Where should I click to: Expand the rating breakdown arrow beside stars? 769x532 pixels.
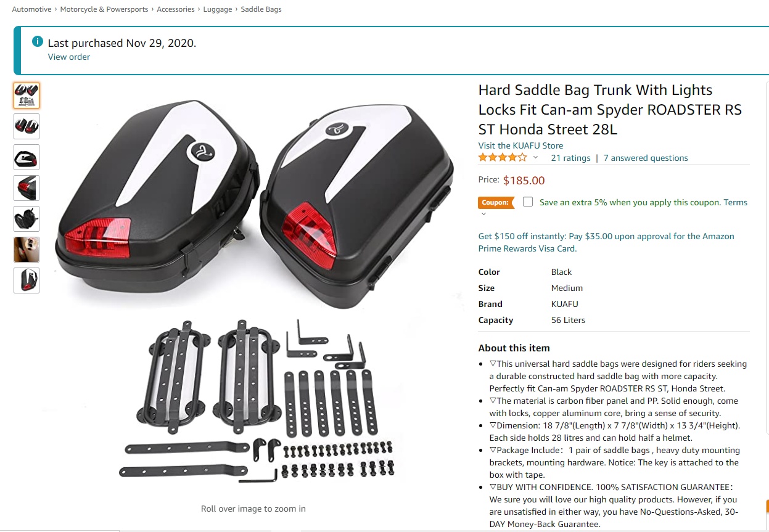[x=535, y=158]
